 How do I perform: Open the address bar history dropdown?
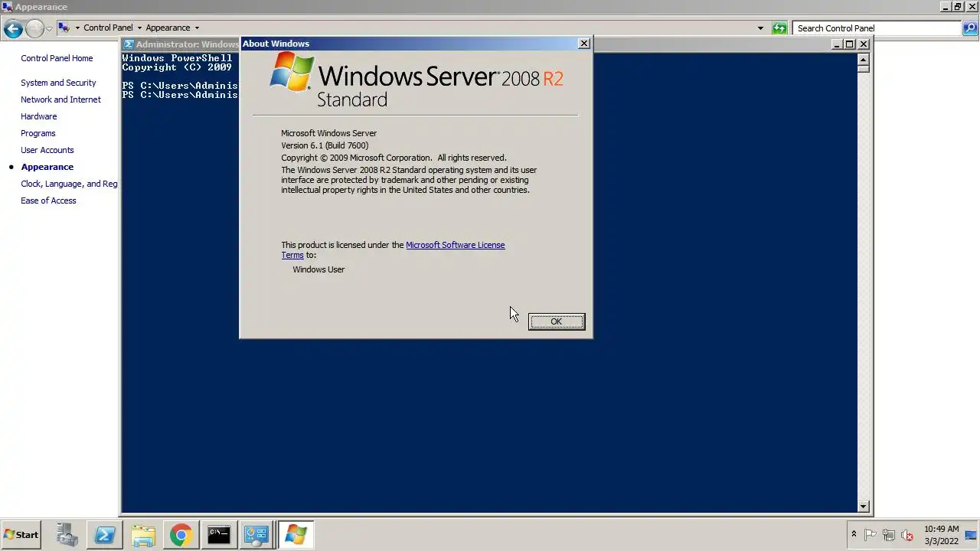760,28
